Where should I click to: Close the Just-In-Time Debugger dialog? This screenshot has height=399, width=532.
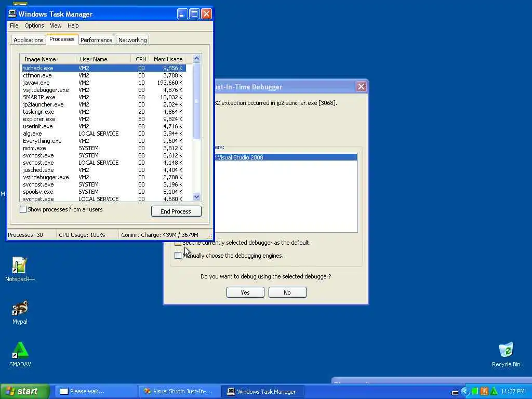click(361, 87)
